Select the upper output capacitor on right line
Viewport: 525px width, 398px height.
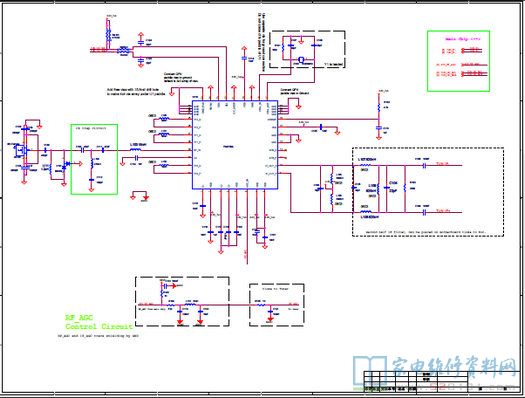coord(424,165)
